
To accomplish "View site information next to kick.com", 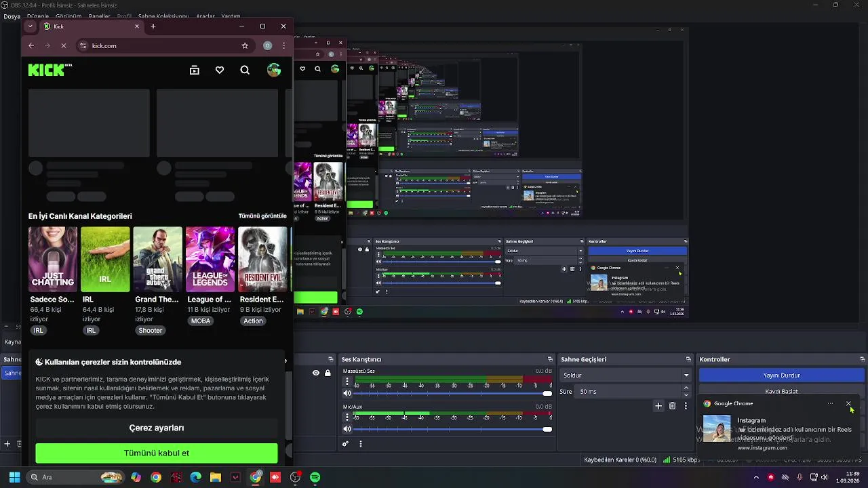I will 83,45.
